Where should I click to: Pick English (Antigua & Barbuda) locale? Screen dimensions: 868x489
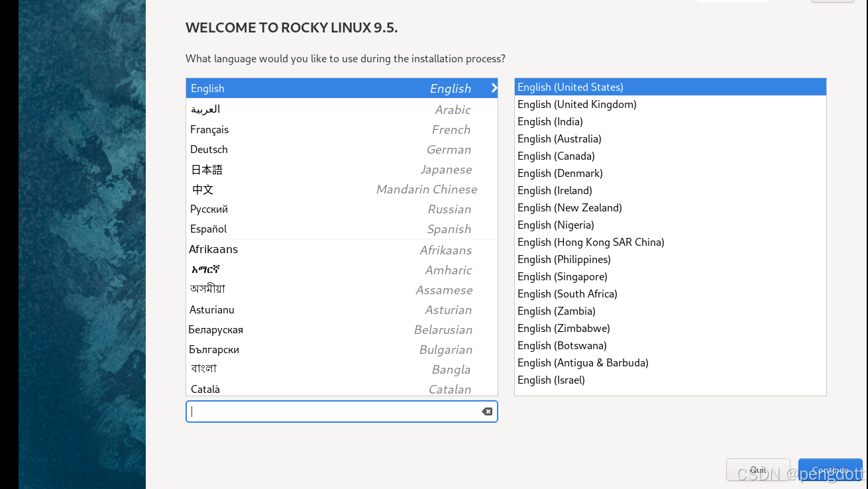(x=671, y=362)
